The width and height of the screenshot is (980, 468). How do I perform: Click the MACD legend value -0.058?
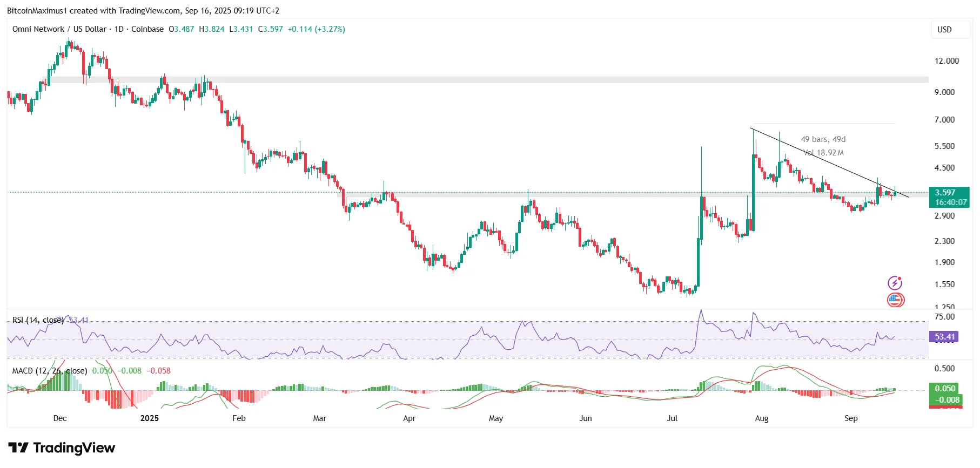click(x=158, y=371)
